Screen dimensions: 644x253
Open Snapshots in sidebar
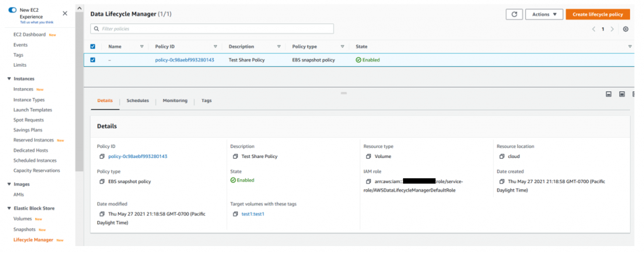pos(25,230)
